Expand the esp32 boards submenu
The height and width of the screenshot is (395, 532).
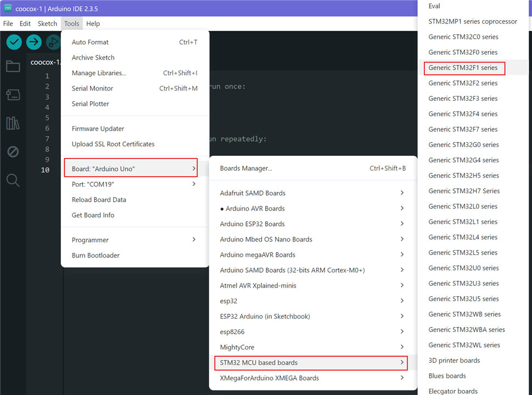[x=313, y=301]
